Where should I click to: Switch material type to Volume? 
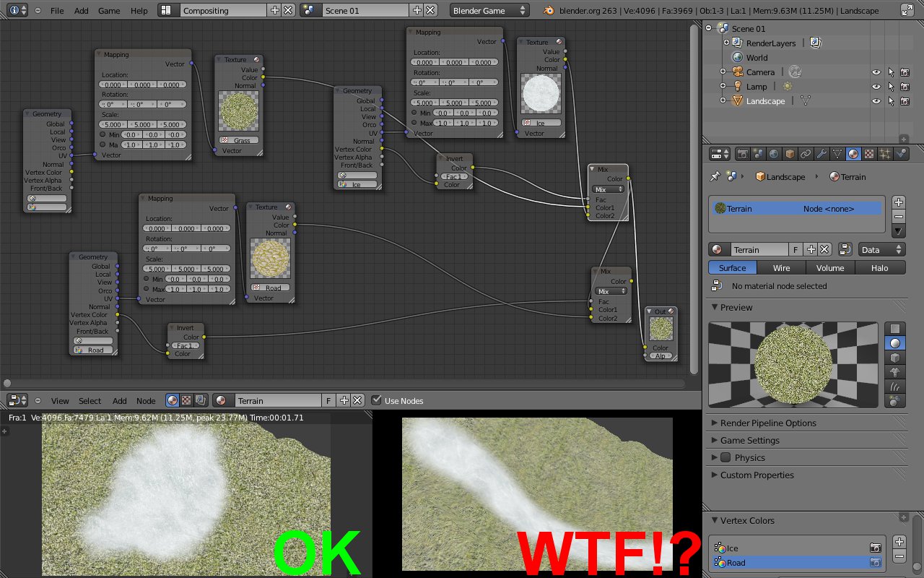coord(830,267)
